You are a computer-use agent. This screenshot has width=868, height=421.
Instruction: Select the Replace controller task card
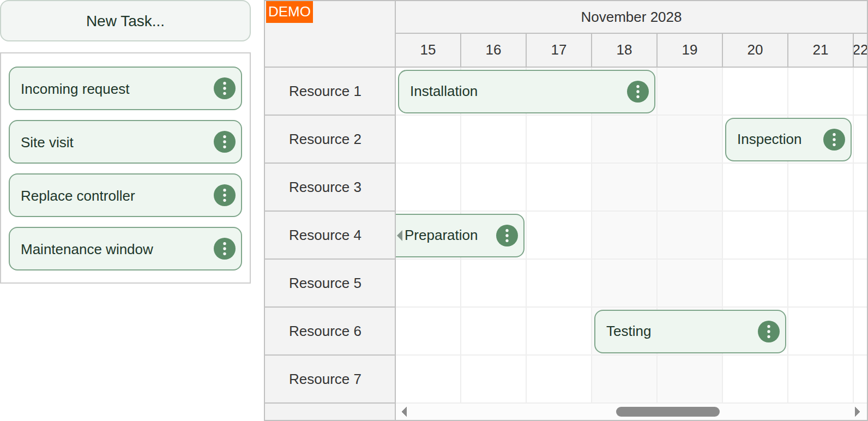[x=125, y=195]
